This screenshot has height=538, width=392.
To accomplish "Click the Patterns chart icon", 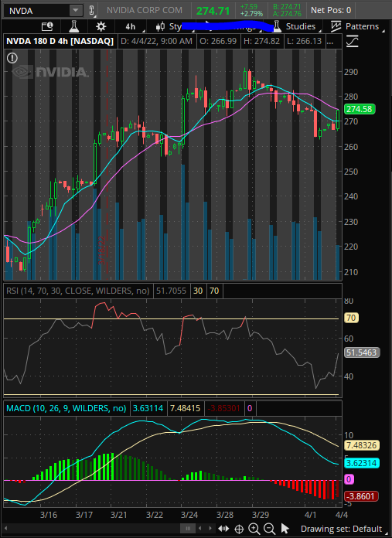I will click(x=336, y=26).
